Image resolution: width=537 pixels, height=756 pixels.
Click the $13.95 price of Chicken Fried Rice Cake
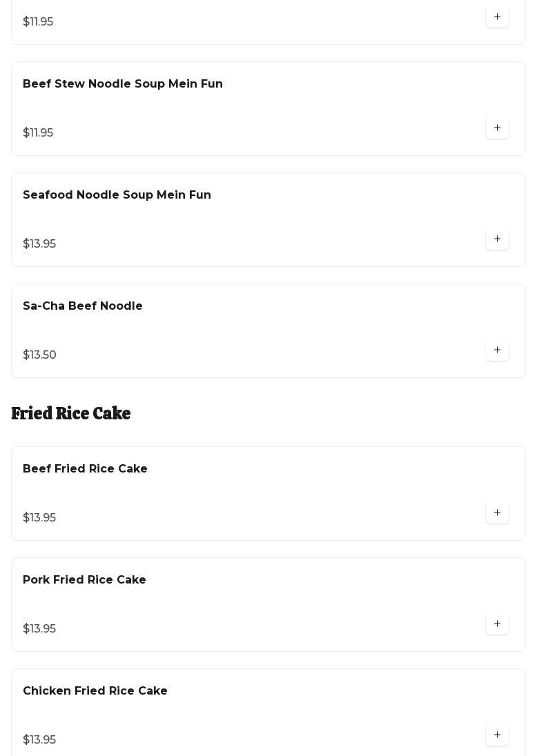[x=39, y=740]
